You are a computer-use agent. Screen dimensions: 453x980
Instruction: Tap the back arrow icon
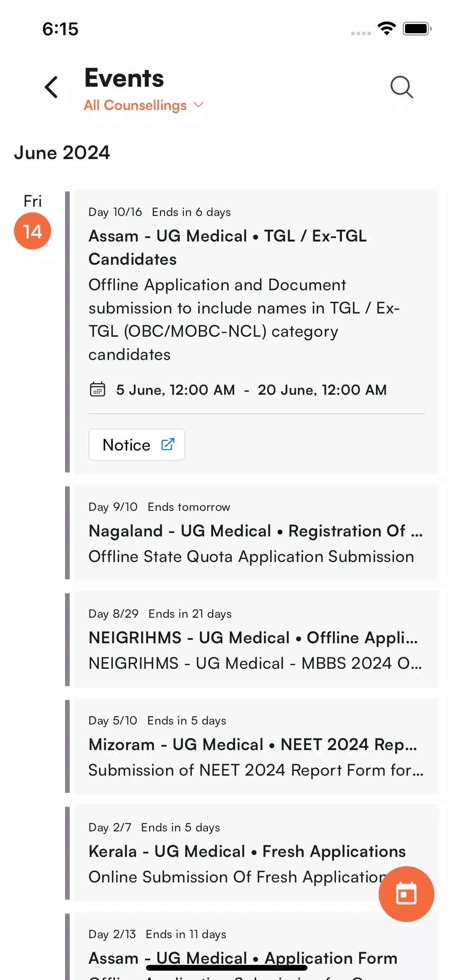51,87
